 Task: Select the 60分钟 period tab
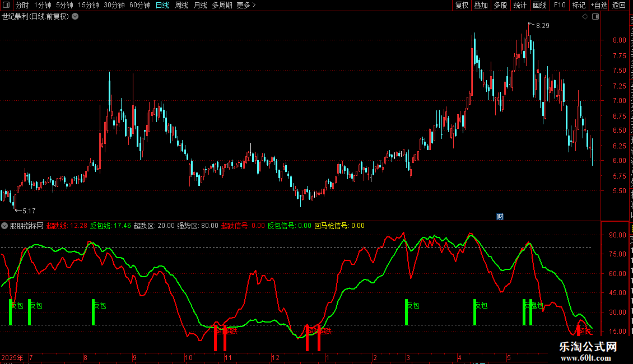coord(140,5)
